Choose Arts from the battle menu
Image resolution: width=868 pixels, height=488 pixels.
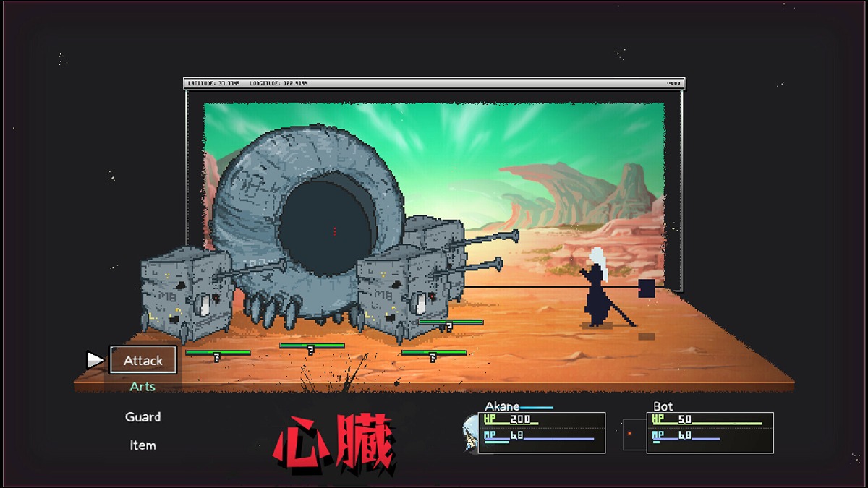[x=142, y=387]
